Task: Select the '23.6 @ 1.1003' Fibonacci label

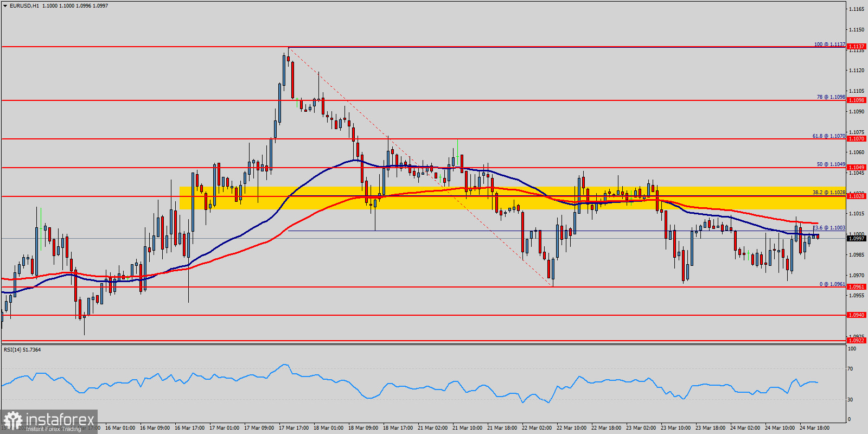Action: [829, 228]
